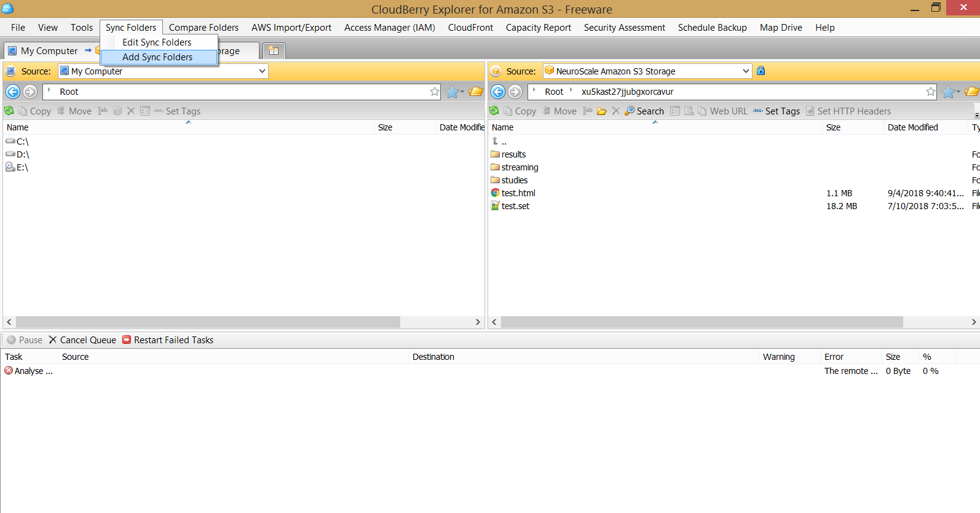The height and width of the screenshot is (513, 980).
Task: Click rename icon in right toolbar
Action: click(588, 111)
